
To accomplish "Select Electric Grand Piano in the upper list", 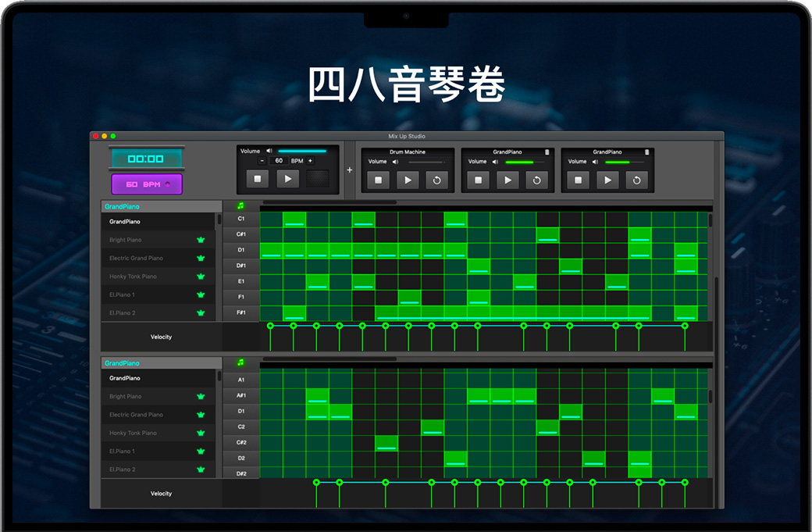I will (137, 259).
